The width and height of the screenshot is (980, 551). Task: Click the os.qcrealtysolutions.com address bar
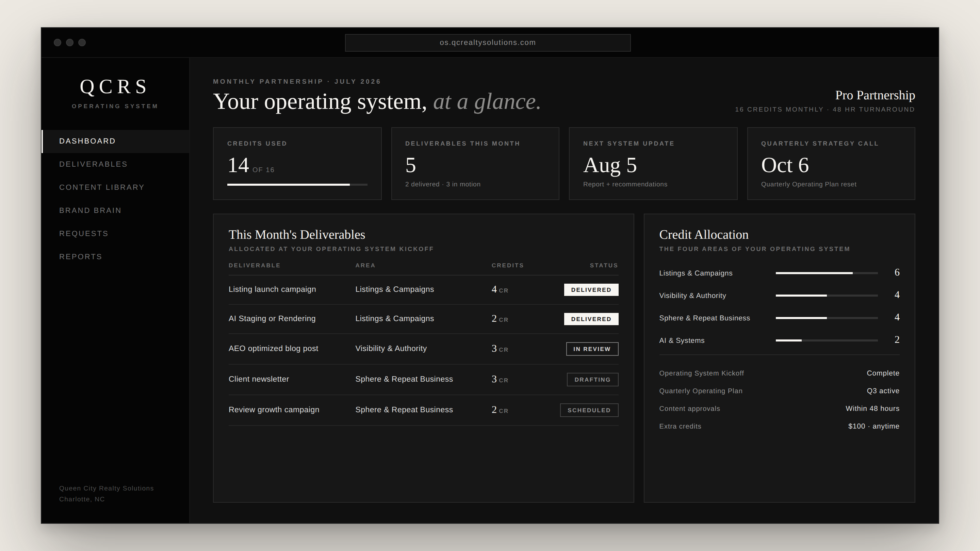488,43
